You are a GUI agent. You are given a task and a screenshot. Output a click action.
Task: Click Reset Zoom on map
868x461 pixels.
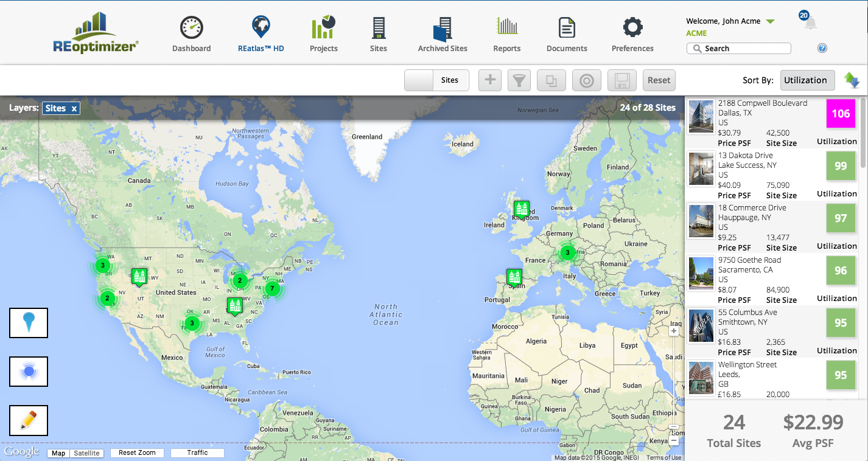[137, 453]
